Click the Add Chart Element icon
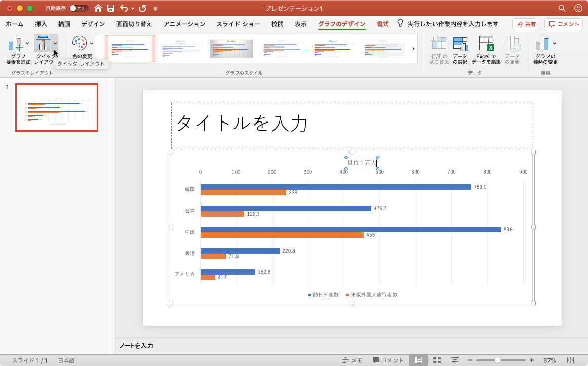This screenshot has width=588, height=366. [x=16, y=44]
